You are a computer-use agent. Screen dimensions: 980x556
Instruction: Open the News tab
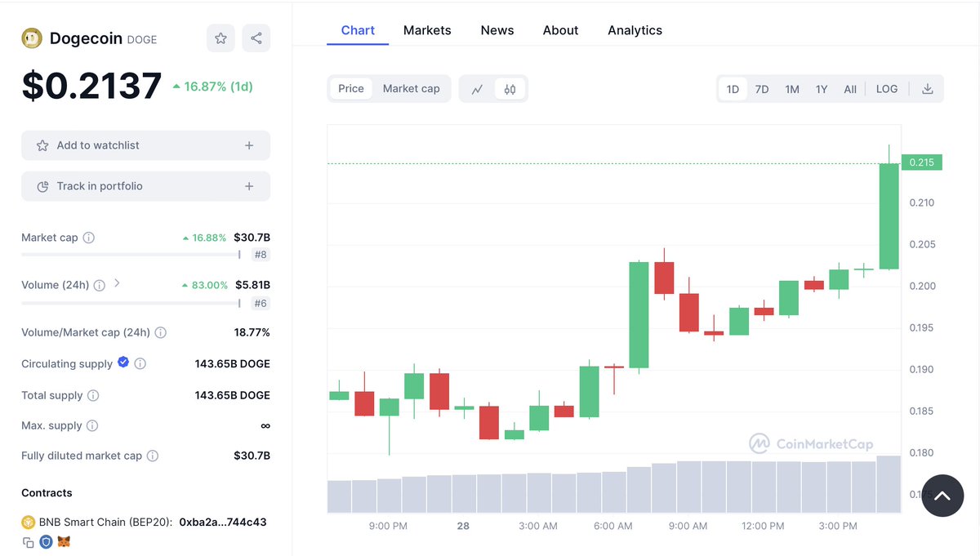pyautogui.click(x=497, y=30)
